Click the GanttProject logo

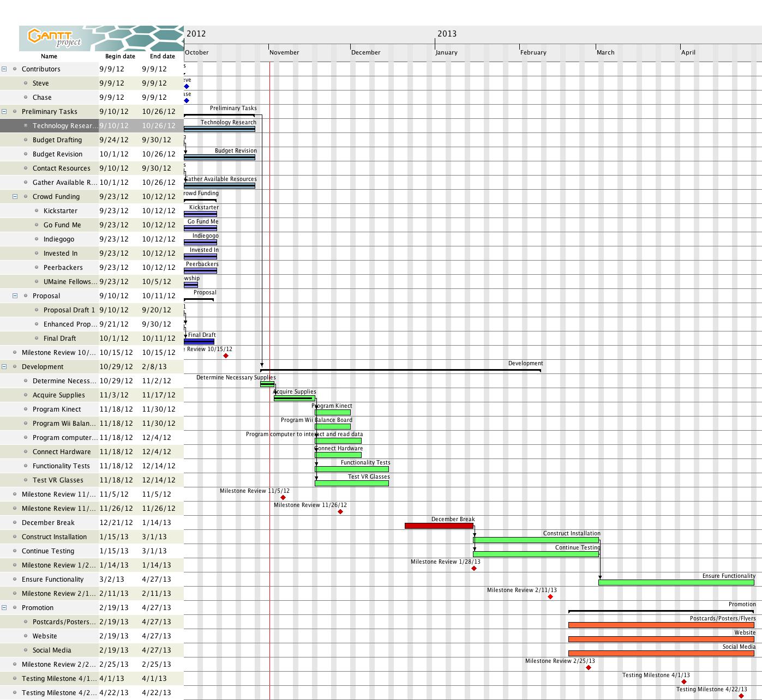click(52, 37)
